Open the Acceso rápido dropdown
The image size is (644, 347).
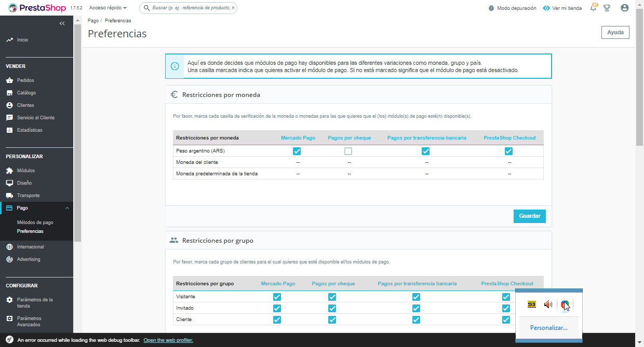(x=108, y=8)
